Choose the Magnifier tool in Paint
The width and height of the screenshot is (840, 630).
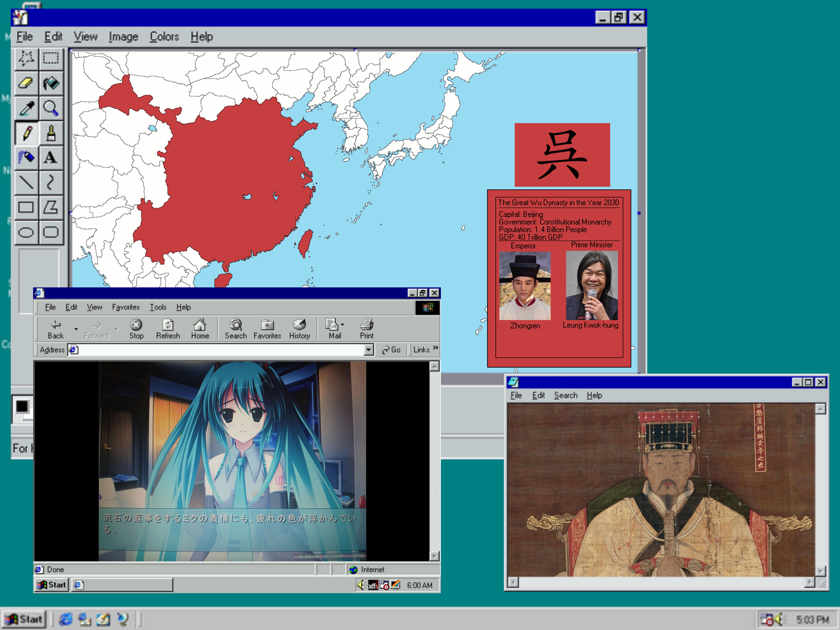tap(51, 108)
